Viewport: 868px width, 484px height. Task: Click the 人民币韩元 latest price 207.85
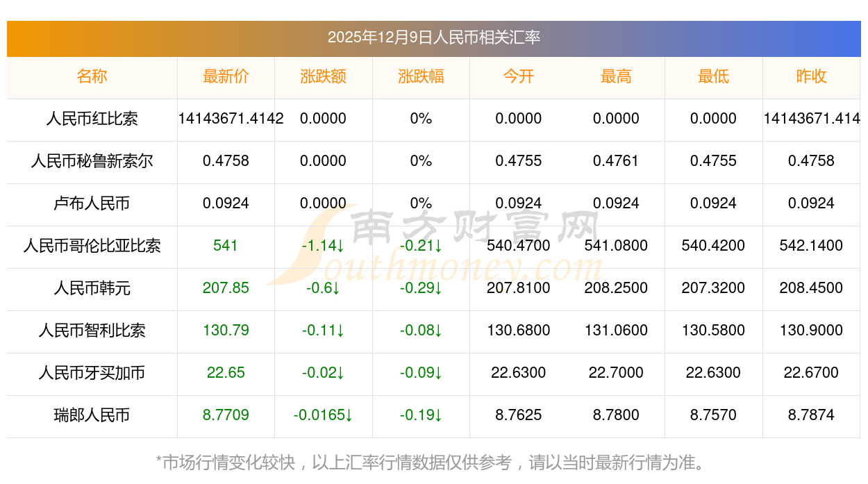[x=226, y=288]
